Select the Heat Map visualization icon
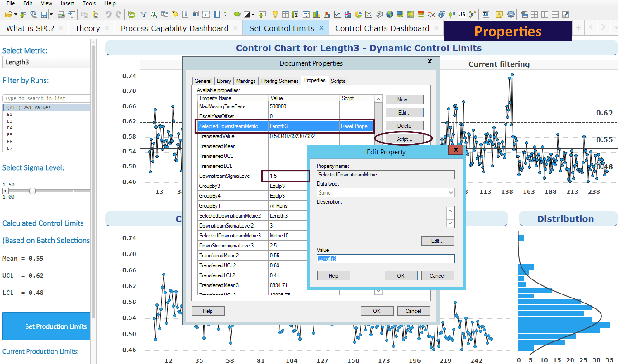The image size is (618, 364). [410, 14]
